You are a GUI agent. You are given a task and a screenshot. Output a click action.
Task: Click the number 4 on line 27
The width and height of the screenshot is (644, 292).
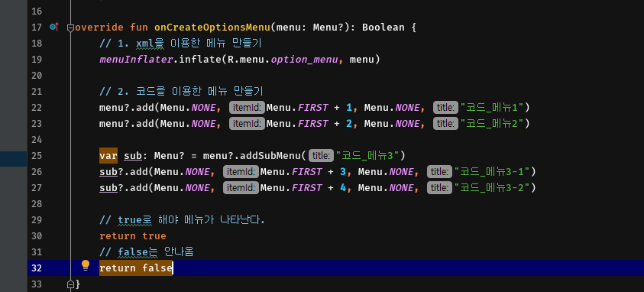[x=343, y=188]
